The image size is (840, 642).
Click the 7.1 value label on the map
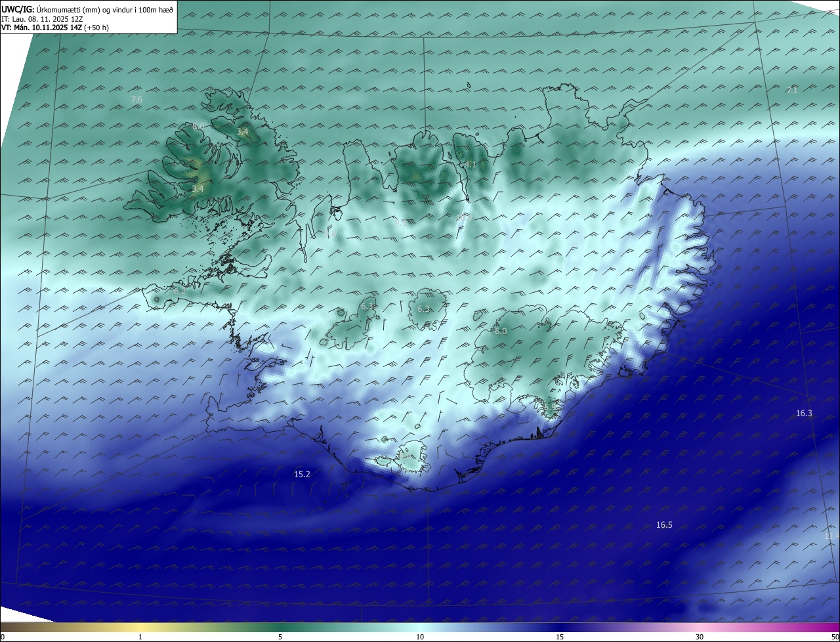tap(792, 90)
